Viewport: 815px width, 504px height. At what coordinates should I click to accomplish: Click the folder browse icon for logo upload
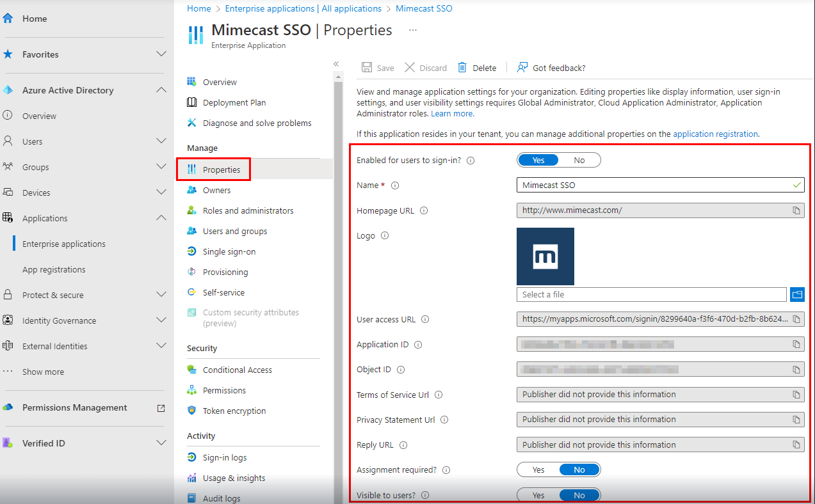click(x=796, y=294)
